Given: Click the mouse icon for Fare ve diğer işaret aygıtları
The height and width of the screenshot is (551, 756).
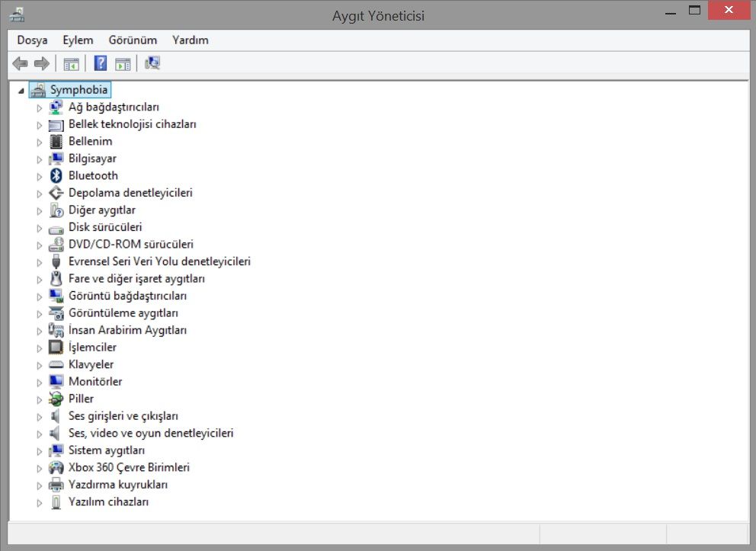Looking at the screenshot, I should (56, 279).
